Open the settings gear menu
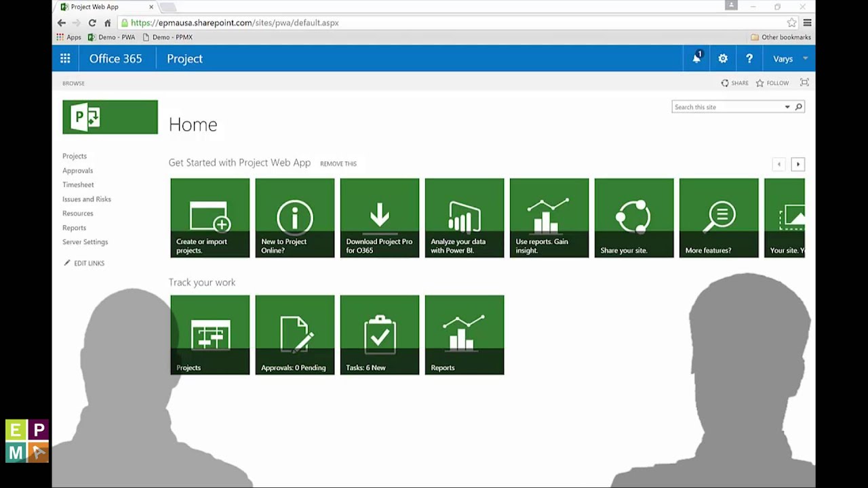This screenshot has height=488, width=868. coord(723,58)
